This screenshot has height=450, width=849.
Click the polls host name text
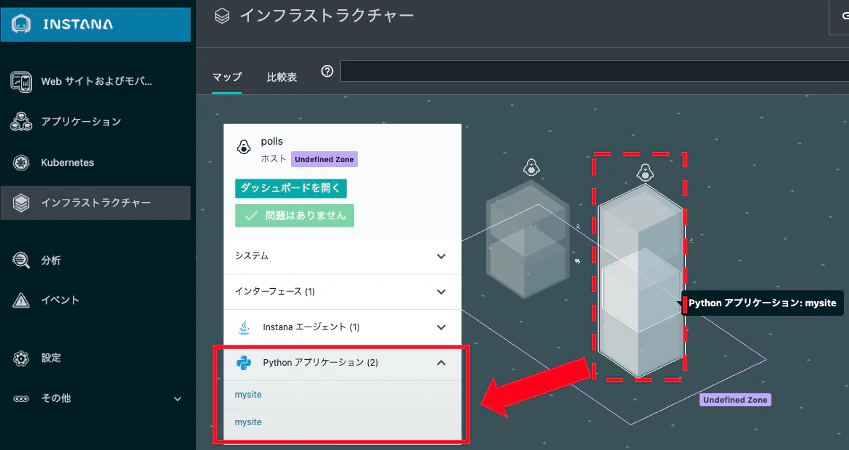pyautogui.click(x=272, y=141)
